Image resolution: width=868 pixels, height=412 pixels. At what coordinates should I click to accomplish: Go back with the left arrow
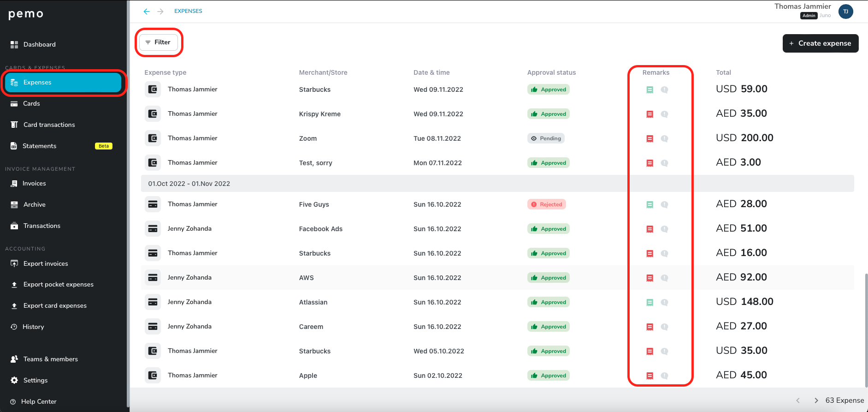(147, 12)
